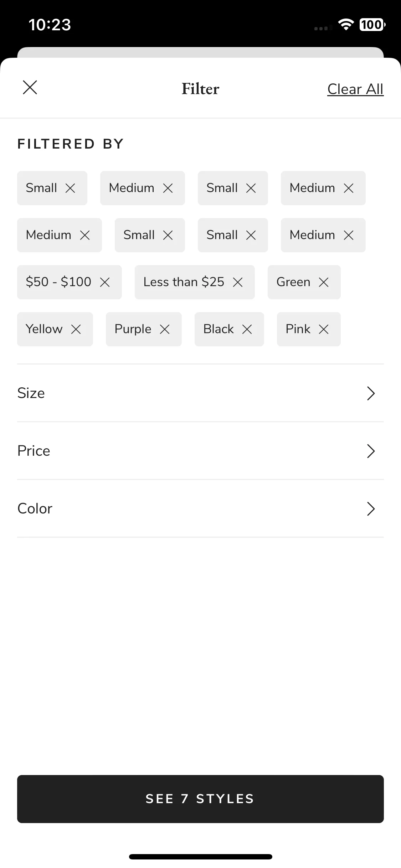Open the Size filter row
401x868 pixels.
point(200,393)
